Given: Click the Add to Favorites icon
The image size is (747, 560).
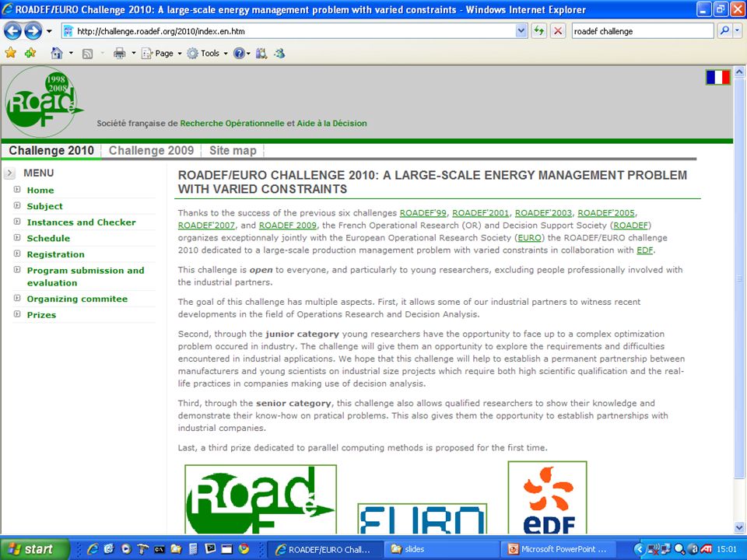Looking at the screenshot, I should point(30,53).
